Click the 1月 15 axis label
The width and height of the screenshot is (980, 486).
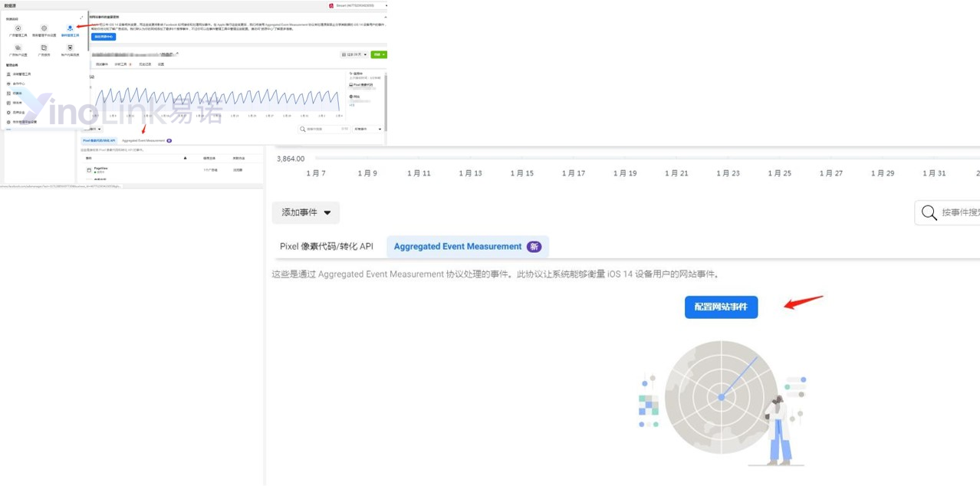(522, 173)
